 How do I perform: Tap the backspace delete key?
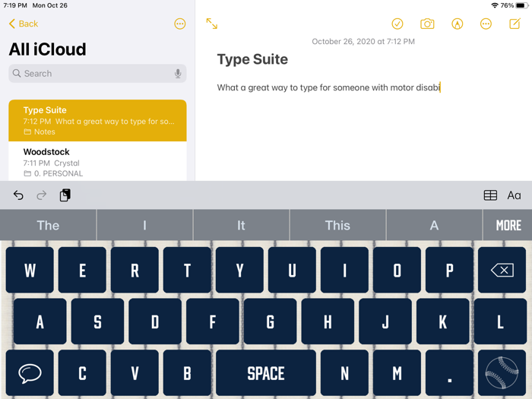pos(502,270)
